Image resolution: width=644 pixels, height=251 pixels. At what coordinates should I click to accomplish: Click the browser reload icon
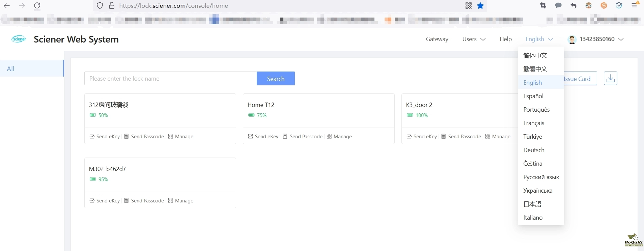point(37,6)
